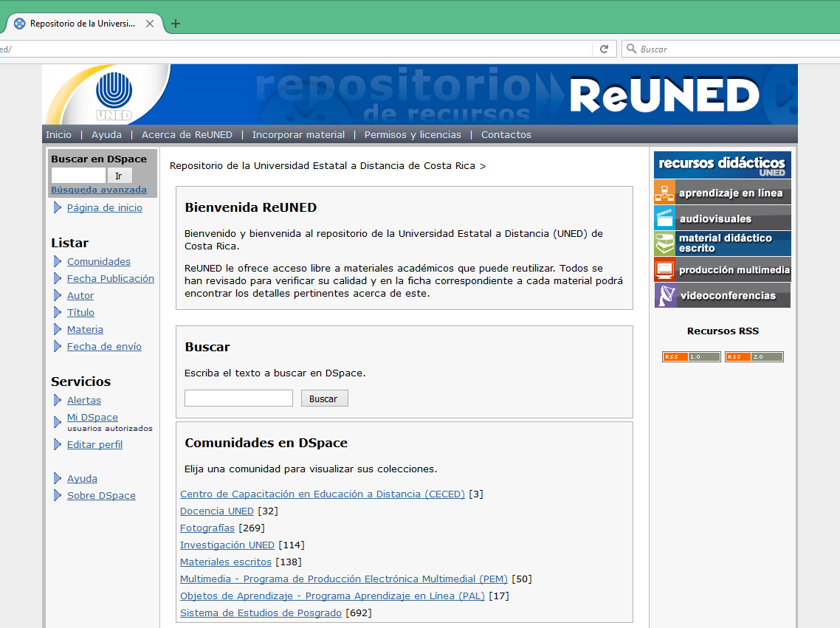Screen dimensions: 840x628
Task: Click the ReUNED repository banner
Action: click(666, 94)
